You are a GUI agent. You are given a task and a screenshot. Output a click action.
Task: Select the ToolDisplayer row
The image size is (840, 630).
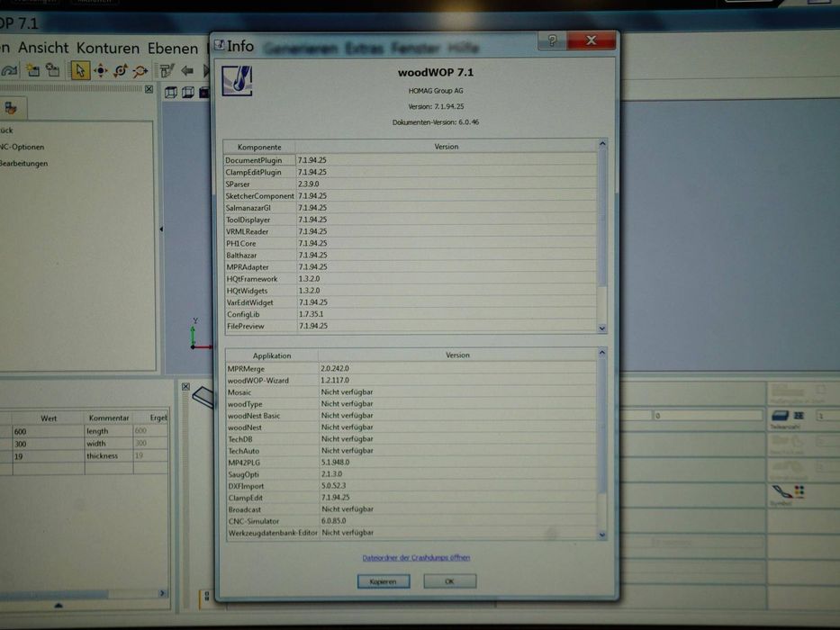coord(411,220)
